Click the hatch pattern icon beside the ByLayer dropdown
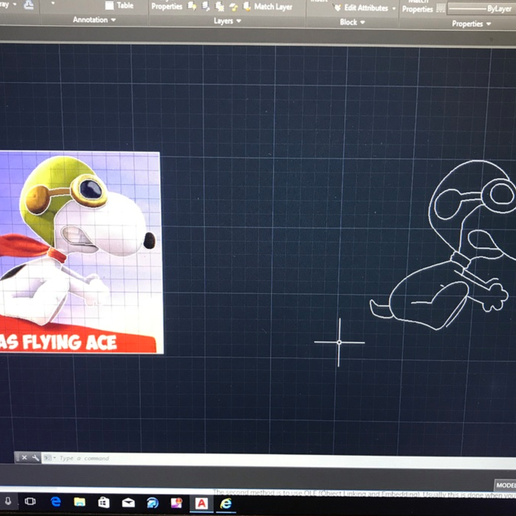 [441, 8]
